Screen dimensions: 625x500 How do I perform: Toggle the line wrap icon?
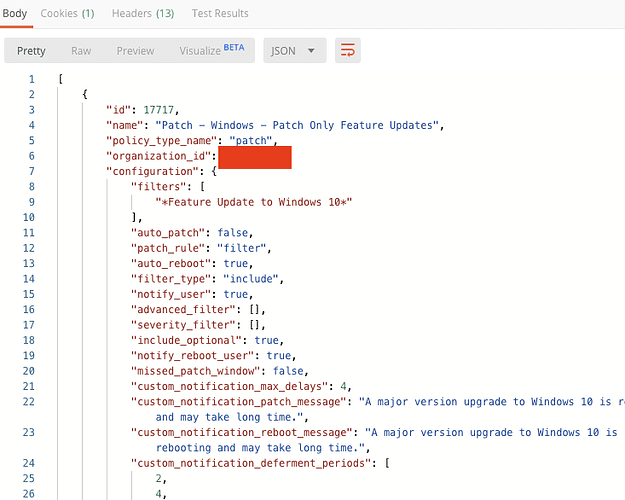(348, 50)
